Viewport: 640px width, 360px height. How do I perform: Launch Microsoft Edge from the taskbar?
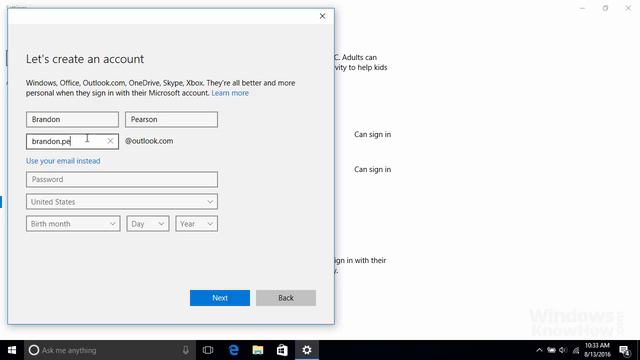point(233,350)
